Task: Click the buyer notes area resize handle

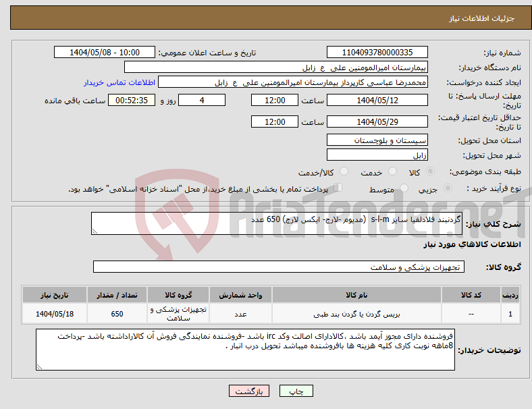Action: pos(39,366)
